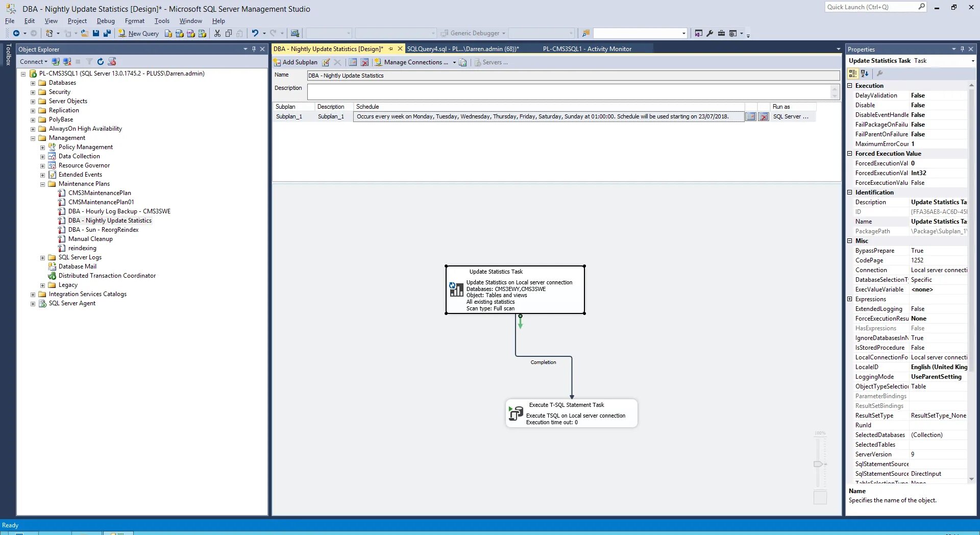Collapse the Maintenance Plans node
This screenshot has width=980, height=535.
(43, 184)
